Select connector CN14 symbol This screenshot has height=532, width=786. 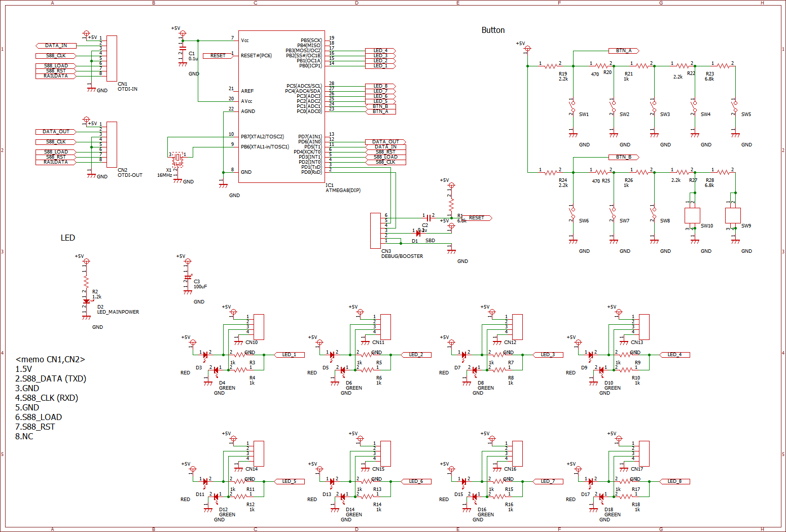click(259, 453)
